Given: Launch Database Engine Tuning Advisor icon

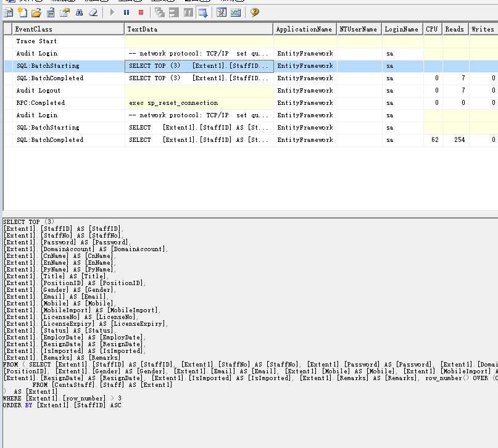Looking at the screenshot, I should tap(222, 13).
